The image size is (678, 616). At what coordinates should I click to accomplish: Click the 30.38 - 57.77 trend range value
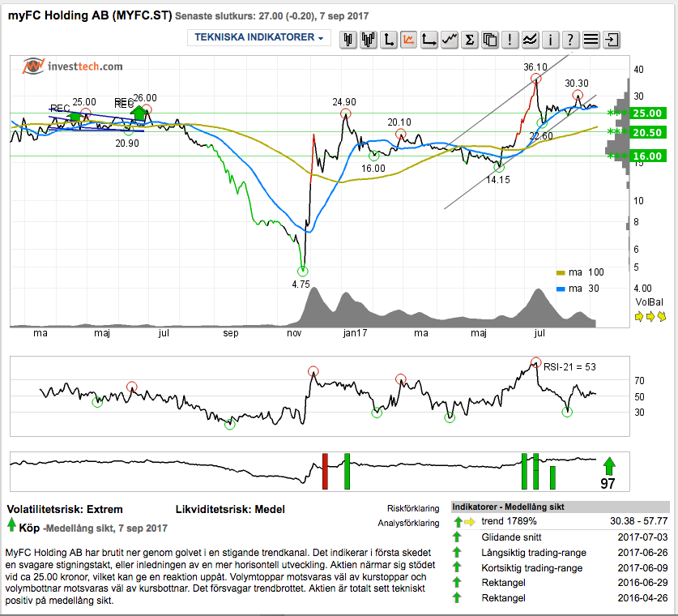pyautogui.click(x=638, y=521)
